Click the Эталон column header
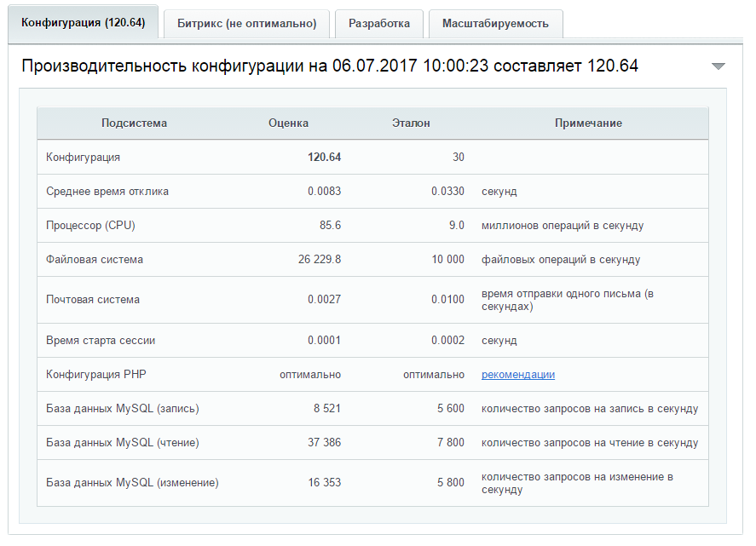756x546 pixels. pyautogui.click(x=411, y=124)
